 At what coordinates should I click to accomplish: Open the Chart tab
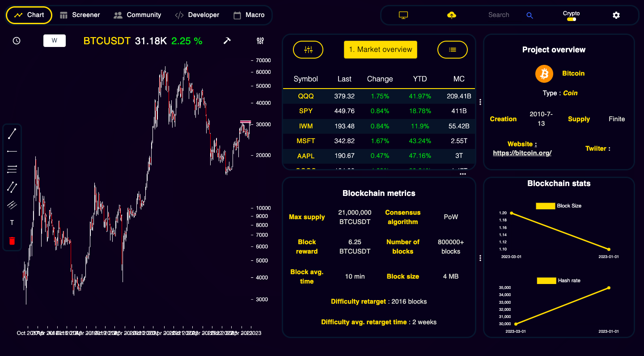point(29,15)
